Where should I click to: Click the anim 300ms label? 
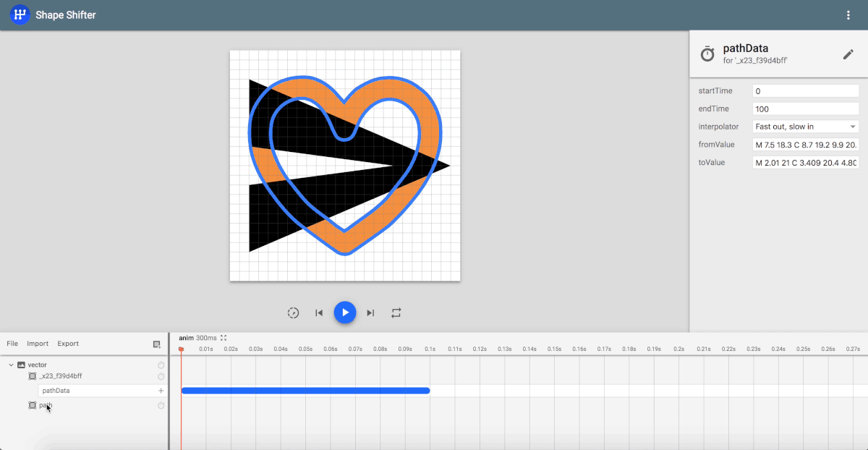197,338
